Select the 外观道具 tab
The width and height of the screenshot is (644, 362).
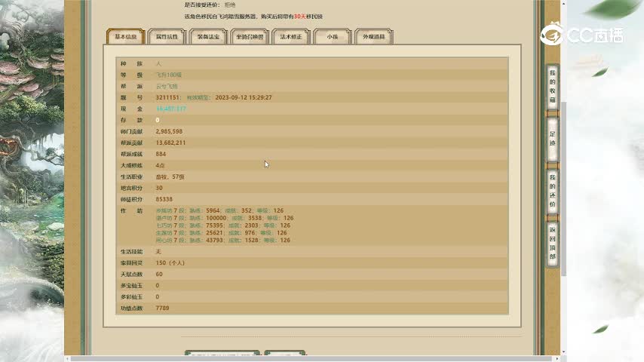coord(373,36)
